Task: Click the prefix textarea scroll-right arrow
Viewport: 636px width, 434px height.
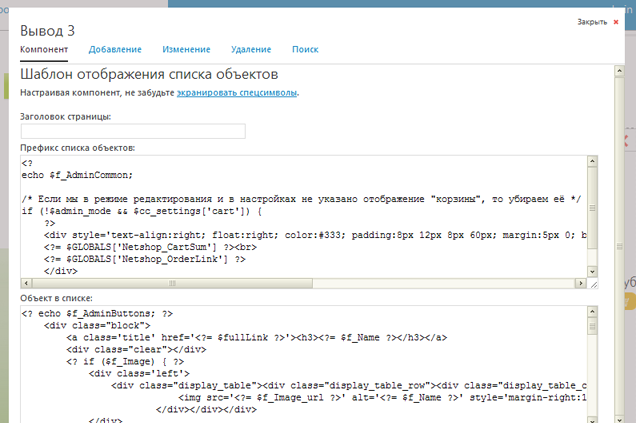Action: 581,281
